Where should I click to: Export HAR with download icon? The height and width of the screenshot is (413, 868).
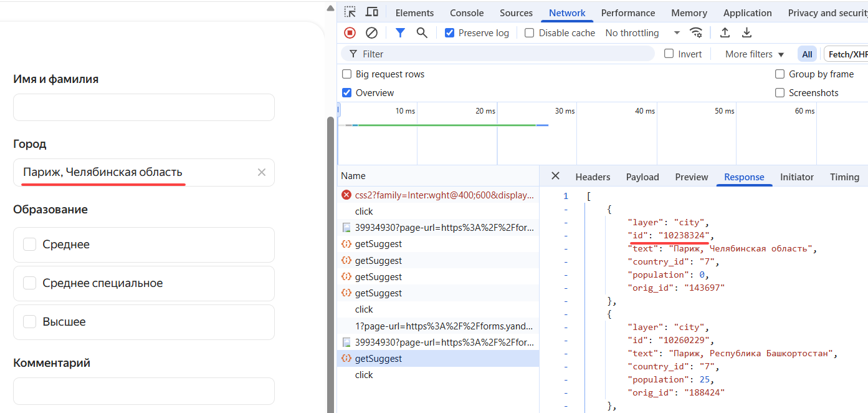pyautogui.click(x=746, y=33)
